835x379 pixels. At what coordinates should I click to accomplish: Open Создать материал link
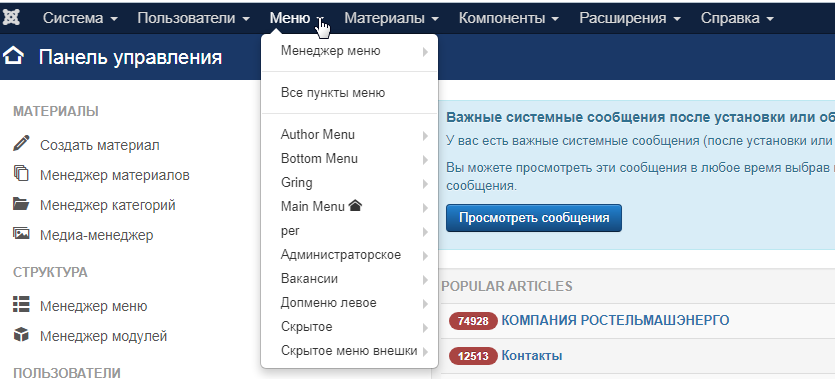tap(100, 145)
